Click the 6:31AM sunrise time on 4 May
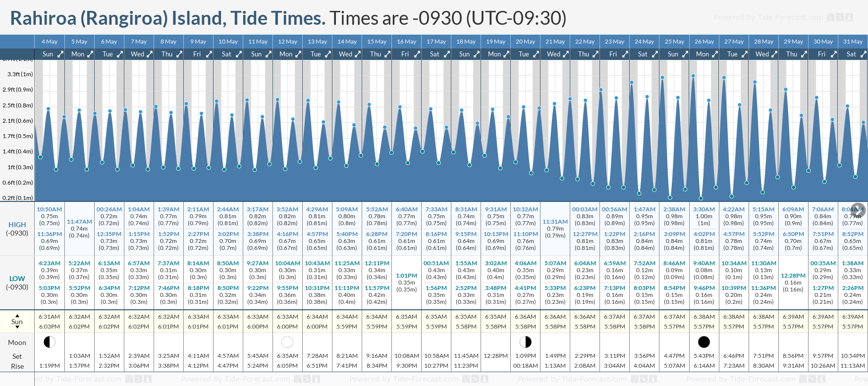 tap(50, 317)
